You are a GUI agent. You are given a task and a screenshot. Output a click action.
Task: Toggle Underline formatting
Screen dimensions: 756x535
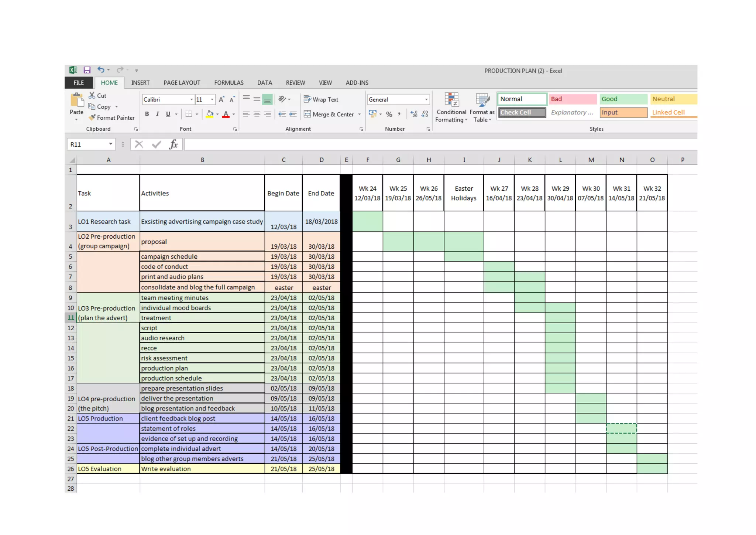(x=168, y=114)
